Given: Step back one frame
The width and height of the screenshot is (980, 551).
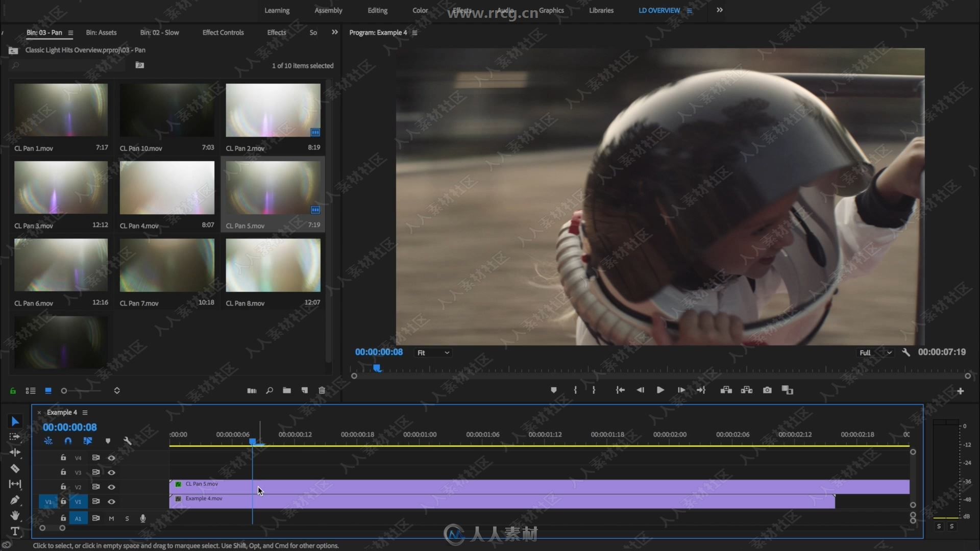Looking at the screenshot, I should click(x=640, y=390).
